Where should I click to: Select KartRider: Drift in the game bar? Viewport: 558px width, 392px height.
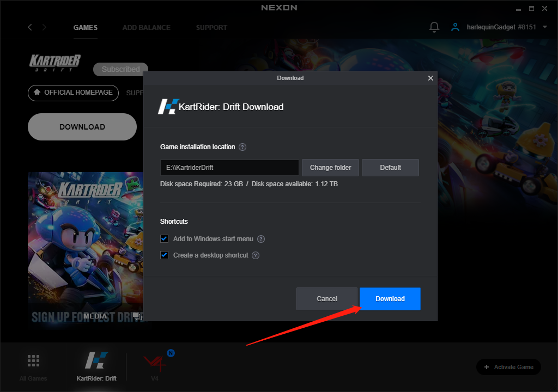pyautogui.click(x=96, y=366)
